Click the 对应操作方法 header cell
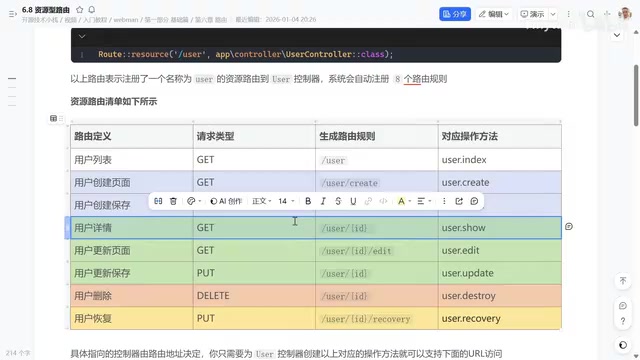Image resolution: width=640 pixels, height=360 pixels. [x=500, y=136]
